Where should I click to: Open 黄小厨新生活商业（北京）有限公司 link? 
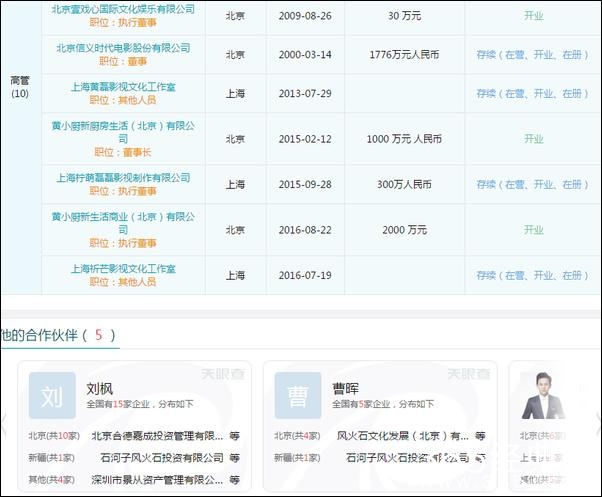(x=123, y=217)
